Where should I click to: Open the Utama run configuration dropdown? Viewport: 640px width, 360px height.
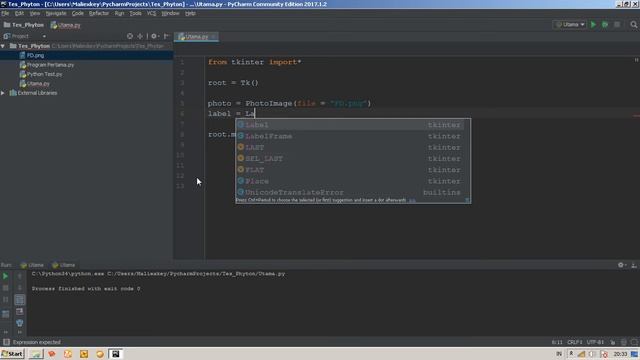point(570,25)
